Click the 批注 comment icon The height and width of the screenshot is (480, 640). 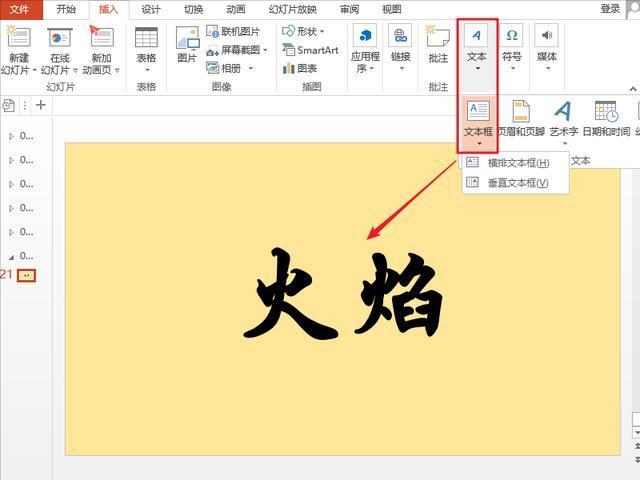438,38
